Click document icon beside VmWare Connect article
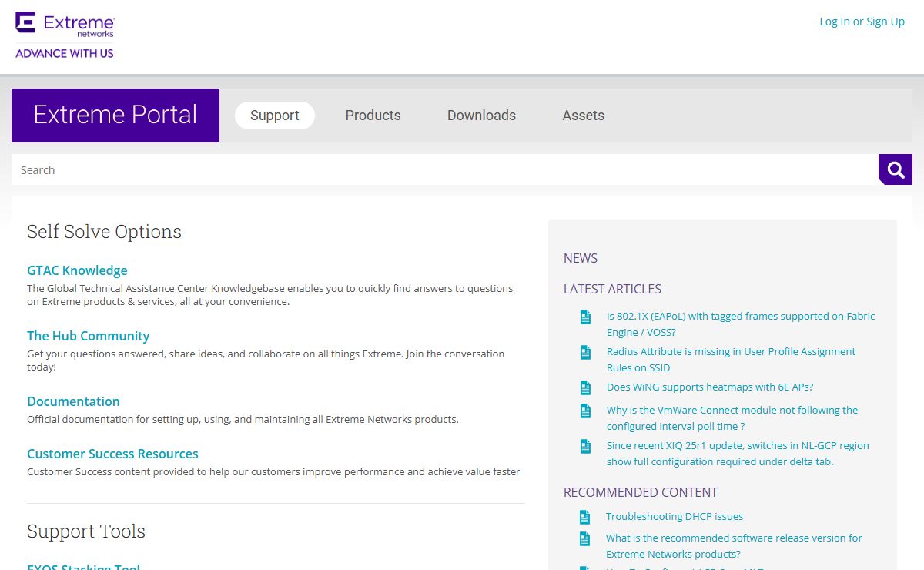The width and height of the screenshot is (924, 570). [585, 411]
